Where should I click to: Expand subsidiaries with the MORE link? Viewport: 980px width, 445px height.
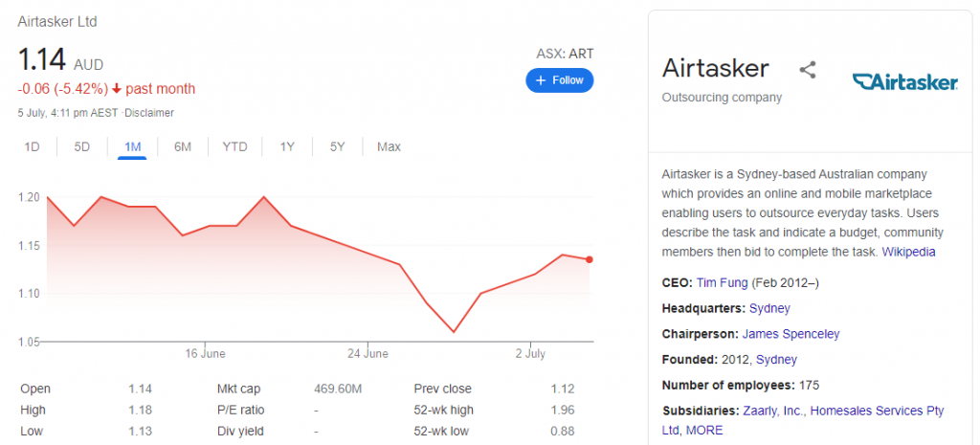[x=704, y=430]
